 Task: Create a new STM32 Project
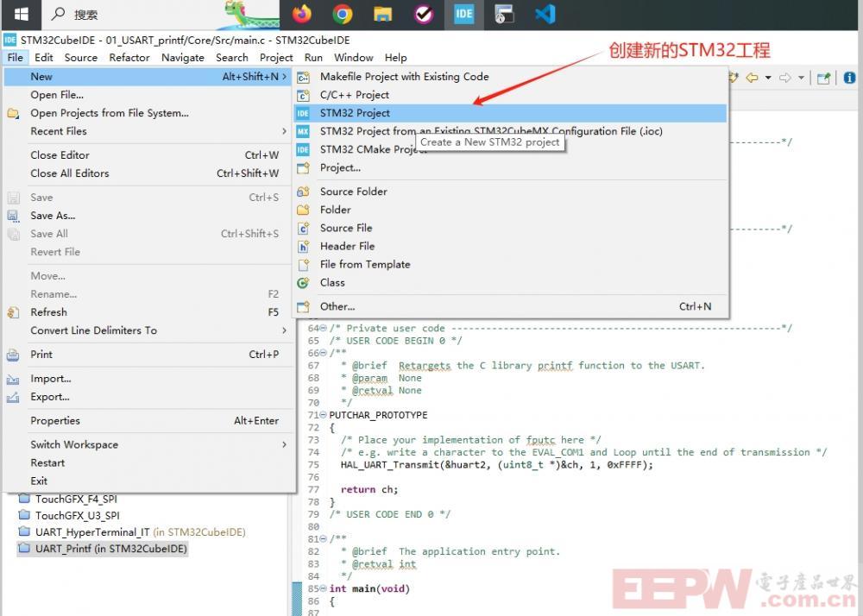510,113
